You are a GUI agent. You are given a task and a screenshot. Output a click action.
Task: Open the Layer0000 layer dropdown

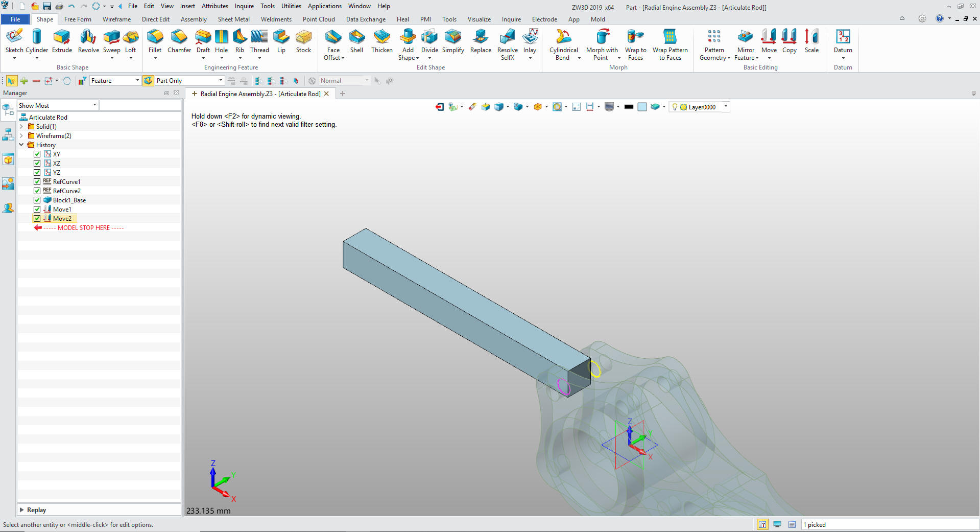click(725, 107)
